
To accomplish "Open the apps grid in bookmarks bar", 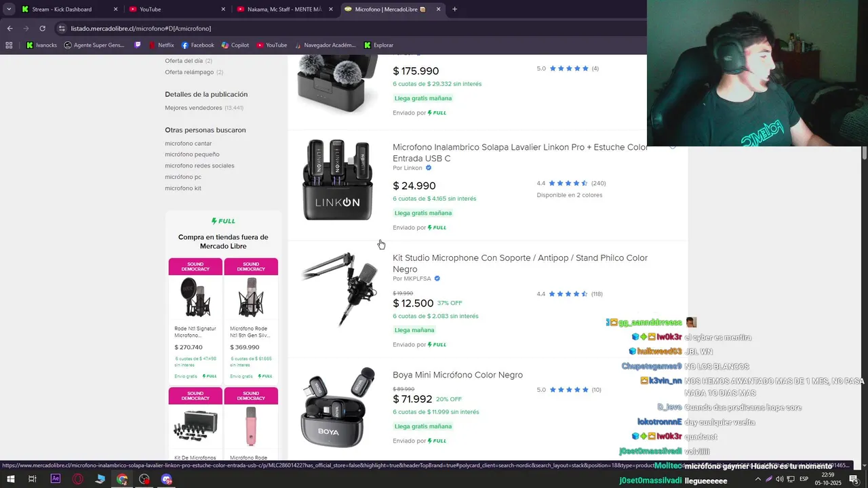I will click(x=9, y=45).
